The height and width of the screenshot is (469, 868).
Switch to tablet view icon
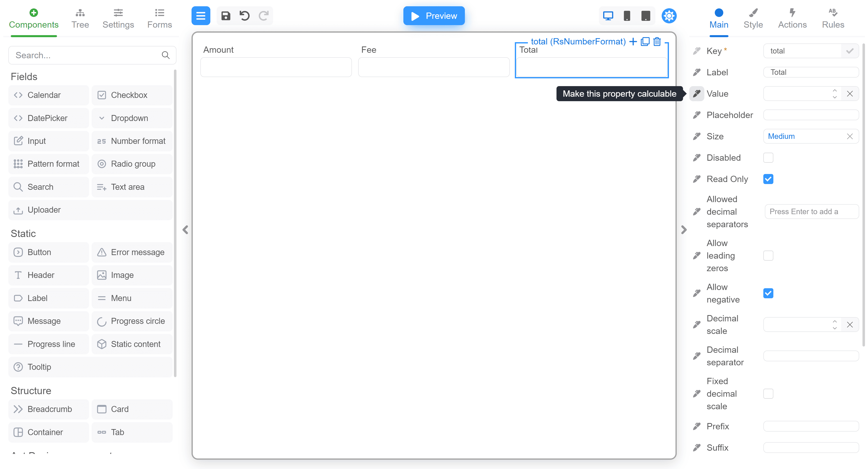tap(645, 16)
